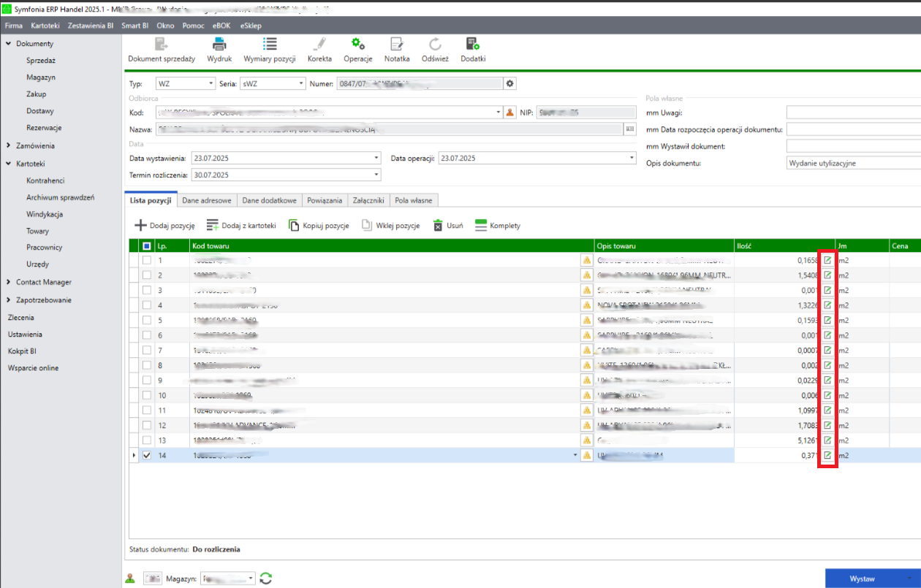Uncheck the checkbox for row 14
The height and width of the screenshot is (588, 921).
click(147, 456)
